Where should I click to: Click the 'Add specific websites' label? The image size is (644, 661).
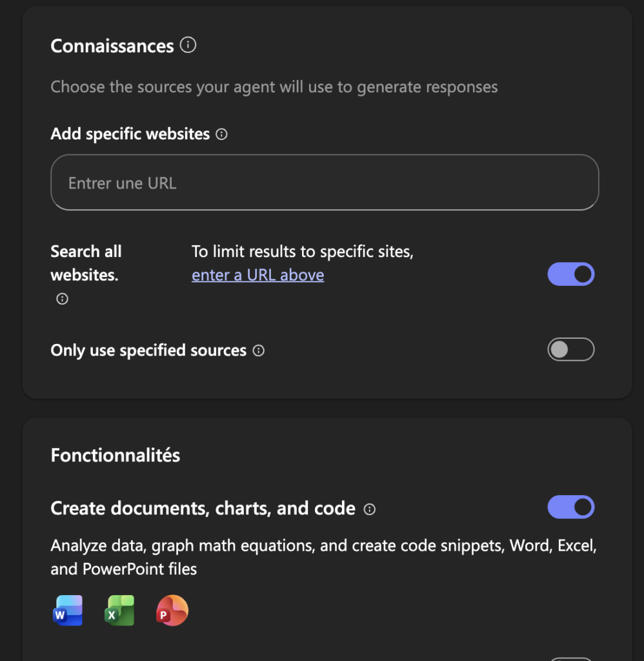click(x=130, y=134)
